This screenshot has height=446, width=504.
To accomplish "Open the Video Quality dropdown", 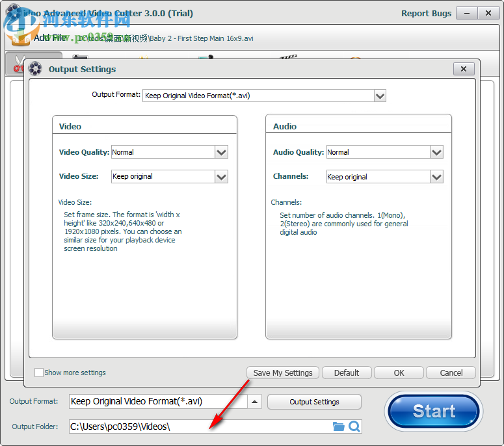I will (222, 152).
